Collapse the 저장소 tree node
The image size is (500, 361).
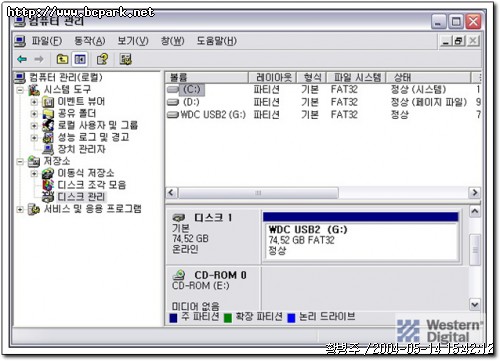click(x=20, y=162)
